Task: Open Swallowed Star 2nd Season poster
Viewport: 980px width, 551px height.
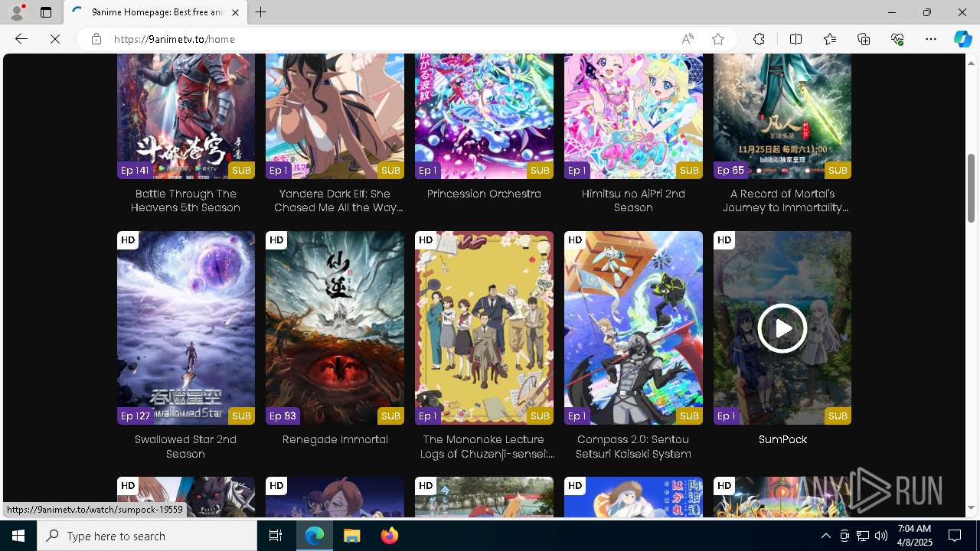Action: click(x=186, y=328)
